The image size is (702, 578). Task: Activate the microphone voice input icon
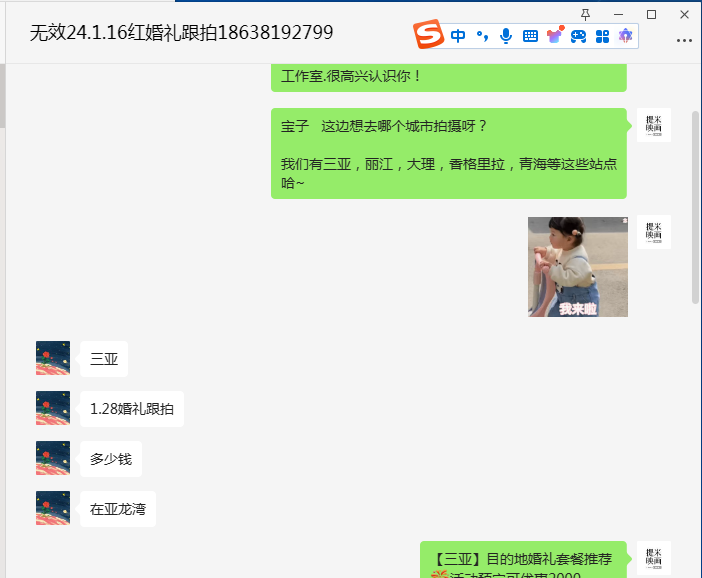[x=506, y=36]
